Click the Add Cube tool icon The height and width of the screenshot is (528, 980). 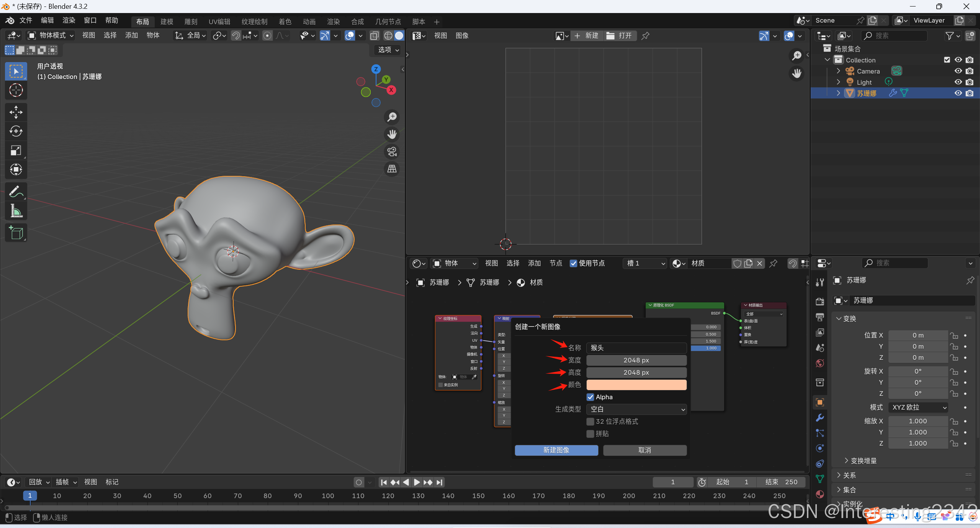coord(16,233)
